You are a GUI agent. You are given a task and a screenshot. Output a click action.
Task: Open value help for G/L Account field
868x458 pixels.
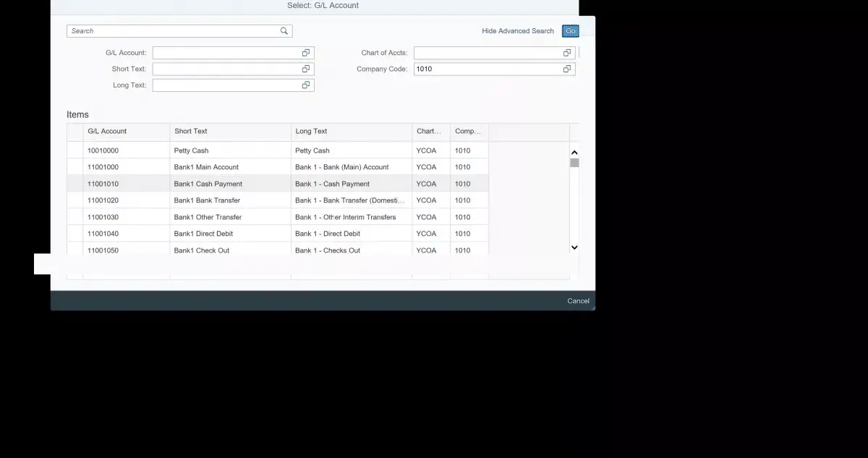click(306, 53)
